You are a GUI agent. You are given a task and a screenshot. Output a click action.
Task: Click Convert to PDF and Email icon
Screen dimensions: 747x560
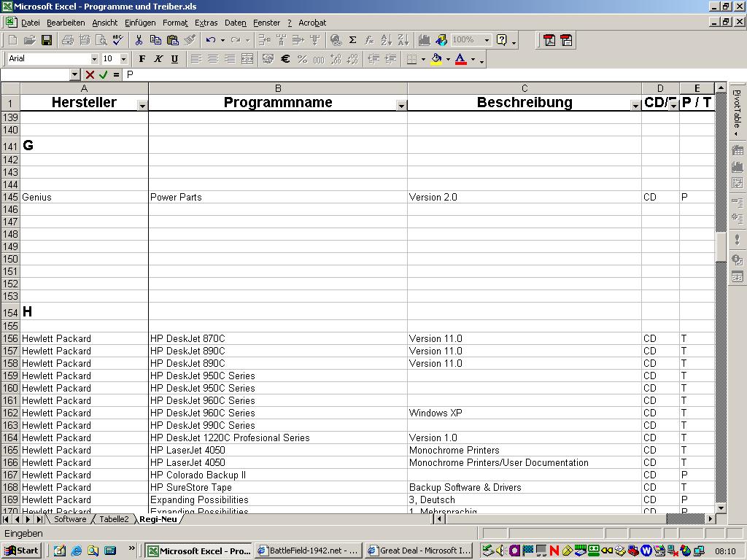coord(566,41)
